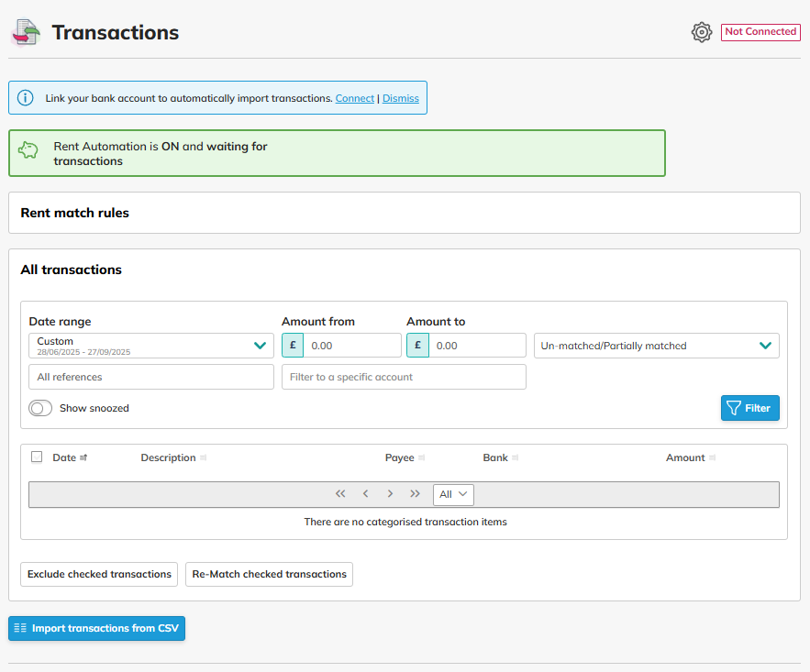Go to previous page of transactions
Viewport: 810px width, 672px height.
[x=365, y=494]
